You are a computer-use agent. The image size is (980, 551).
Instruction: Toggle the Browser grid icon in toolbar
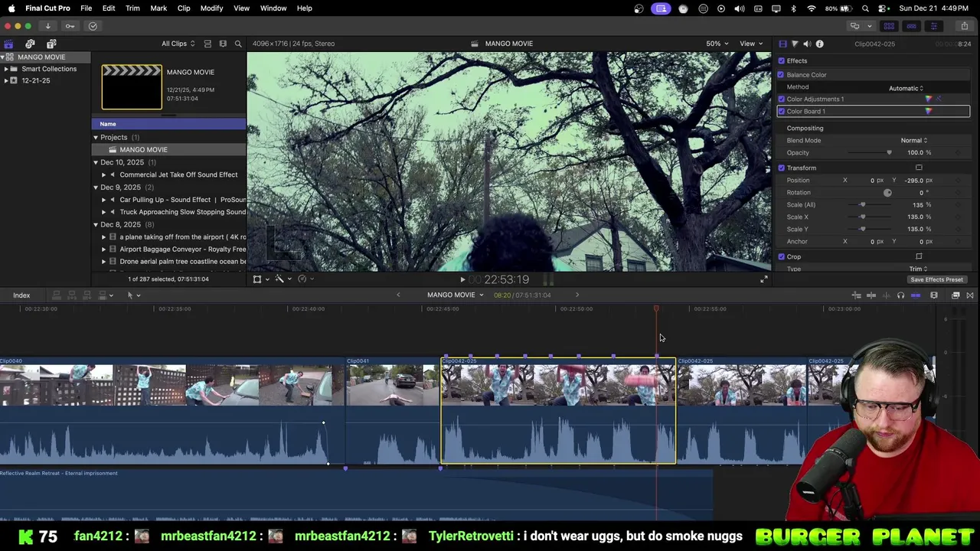pyautogui.click(x=889, y=26)
